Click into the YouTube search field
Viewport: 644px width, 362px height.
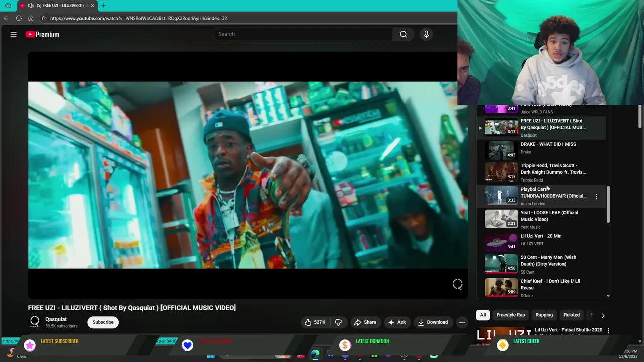pyautogui.click(x=303, y=34)
